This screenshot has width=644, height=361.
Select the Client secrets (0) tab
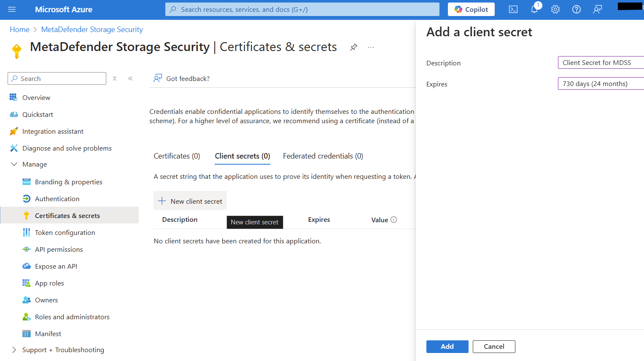[x=243, y=156]
